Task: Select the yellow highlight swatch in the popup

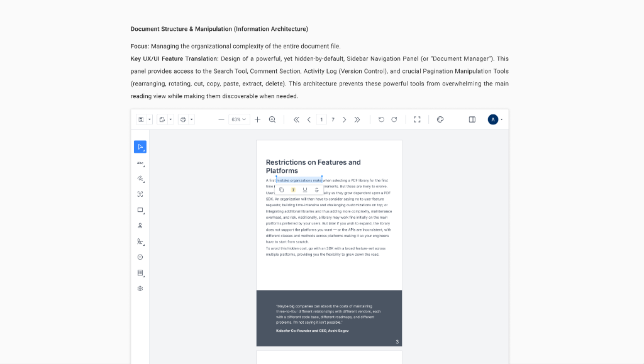Action: [x=293, y=189]
